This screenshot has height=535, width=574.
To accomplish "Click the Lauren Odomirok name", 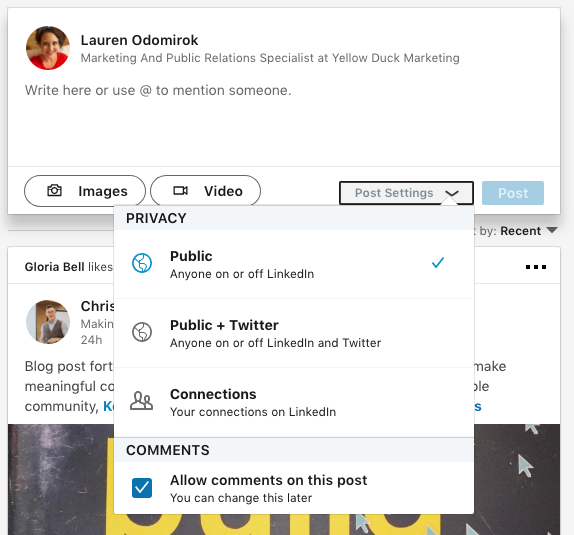I will 139,40.
